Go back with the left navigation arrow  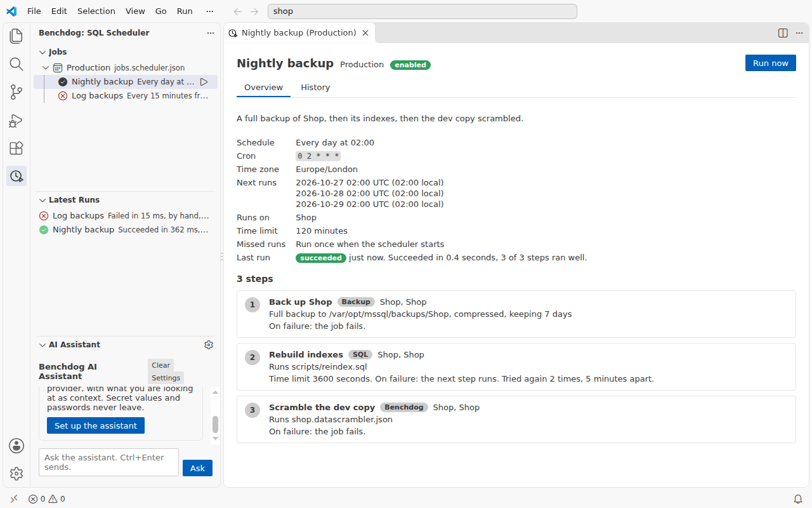[238, 11]
